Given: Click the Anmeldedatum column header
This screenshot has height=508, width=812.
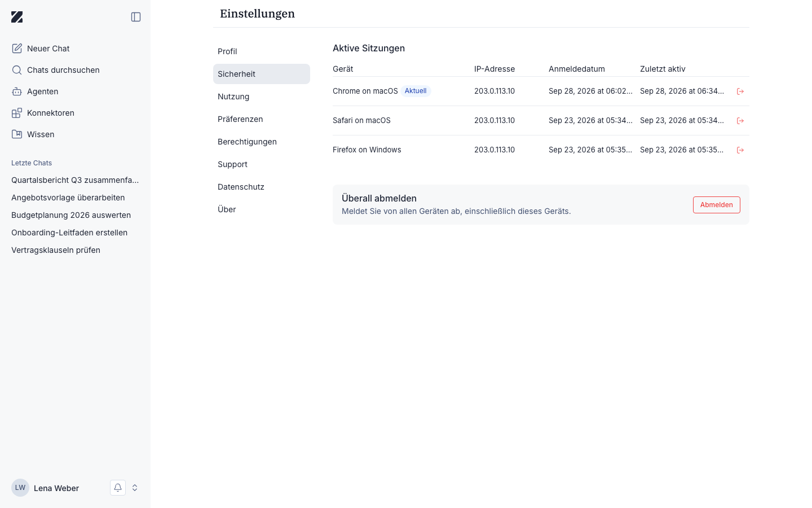Looking at the screenshot, I should coord(577,69).
